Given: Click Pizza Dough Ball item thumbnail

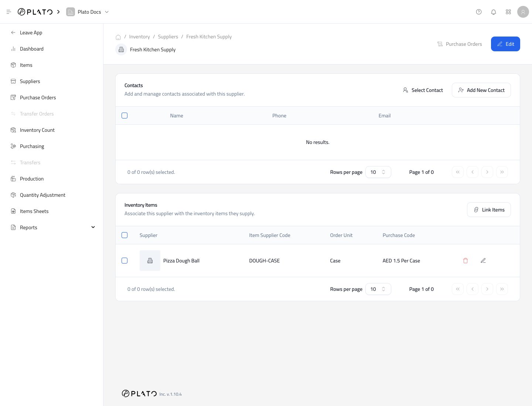Looking at the screenshot, I should click(150, 261).
